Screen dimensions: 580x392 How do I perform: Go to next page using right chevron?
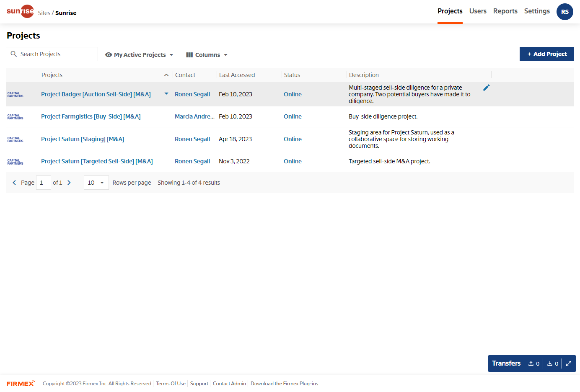69,183
